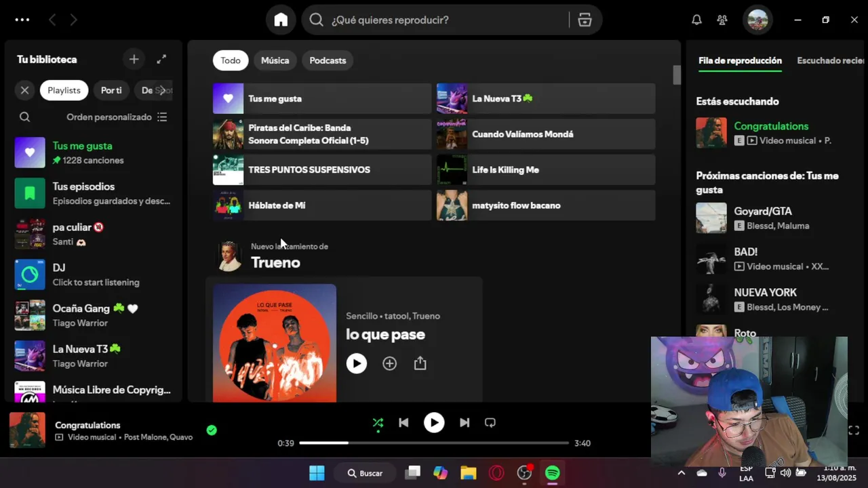Add 'lo que pase' to library

coord(389,363)
